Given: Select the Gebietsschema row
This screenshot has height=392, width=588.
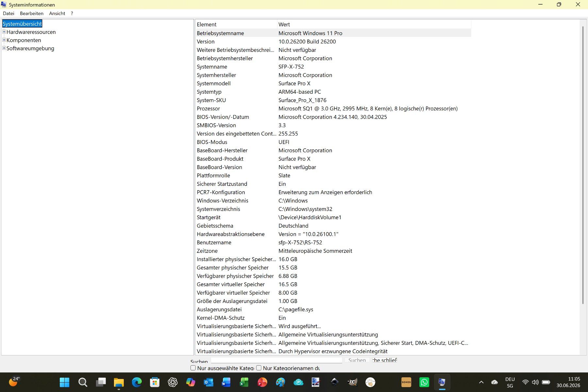Looking at the screenshot, I should [333, 226].
